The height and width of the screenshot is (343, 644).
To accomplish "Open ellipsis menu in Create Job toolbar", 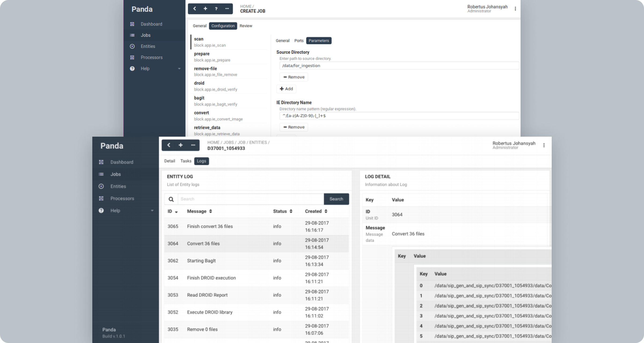I will click(x=227, y=9).
